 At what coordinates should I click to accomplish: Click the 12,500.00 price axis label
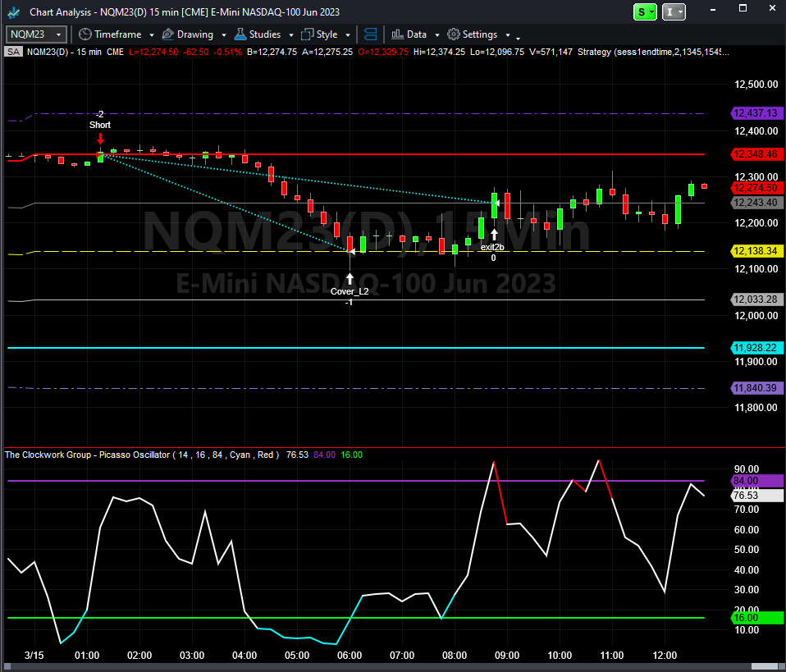[756, 85]
